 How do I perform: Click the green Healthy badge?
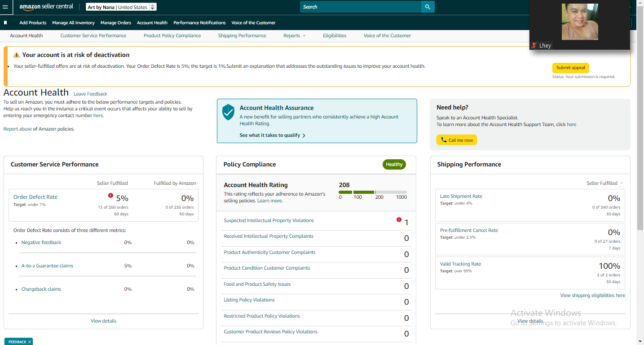[394, 164]
